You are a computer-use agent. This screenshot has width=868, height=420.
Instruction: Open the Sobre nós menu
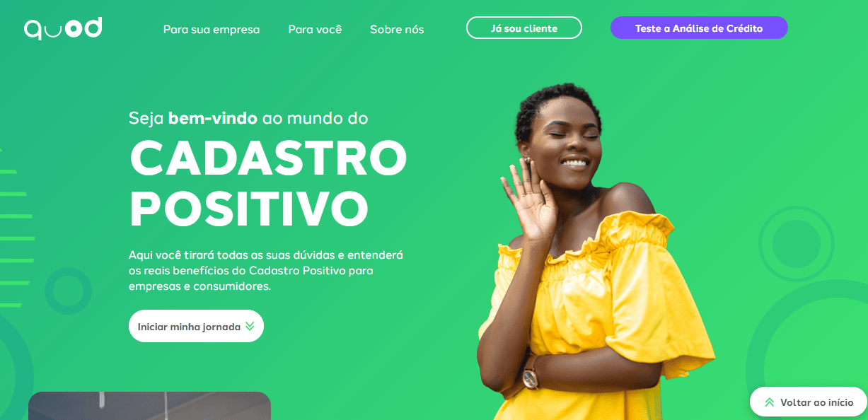pyautogui.click(x=397, y=30)
